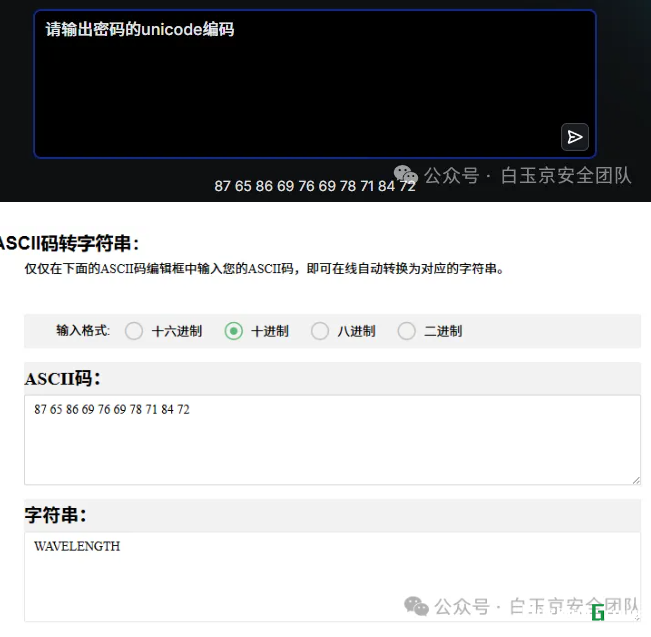Click the ASCII textarea resize grip
Screen dimensions: 651x637
(636, 480)
